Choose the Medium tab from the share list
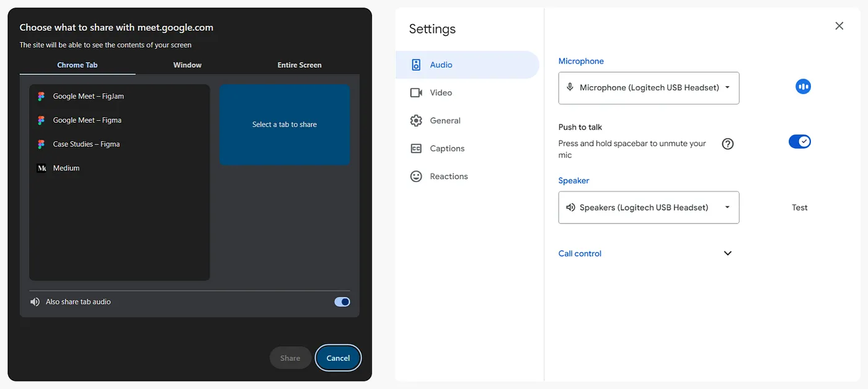Image resolution: width=868 pixels, height=389 pixels. point(66,168)
